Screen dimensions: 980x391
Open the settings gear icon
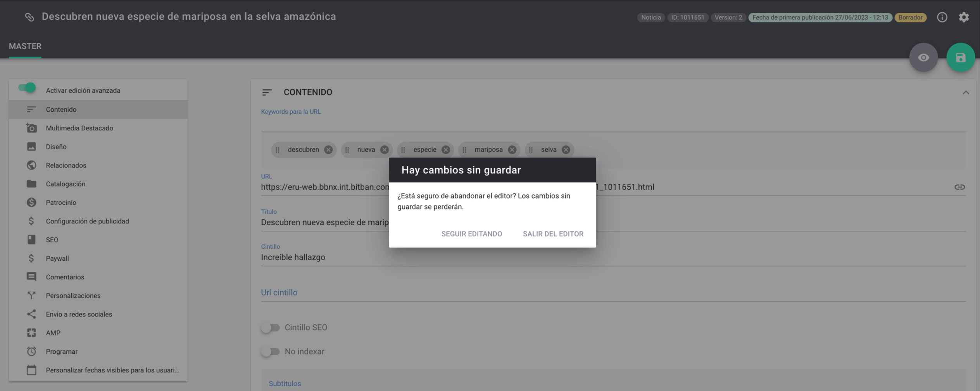coord(964,17)
